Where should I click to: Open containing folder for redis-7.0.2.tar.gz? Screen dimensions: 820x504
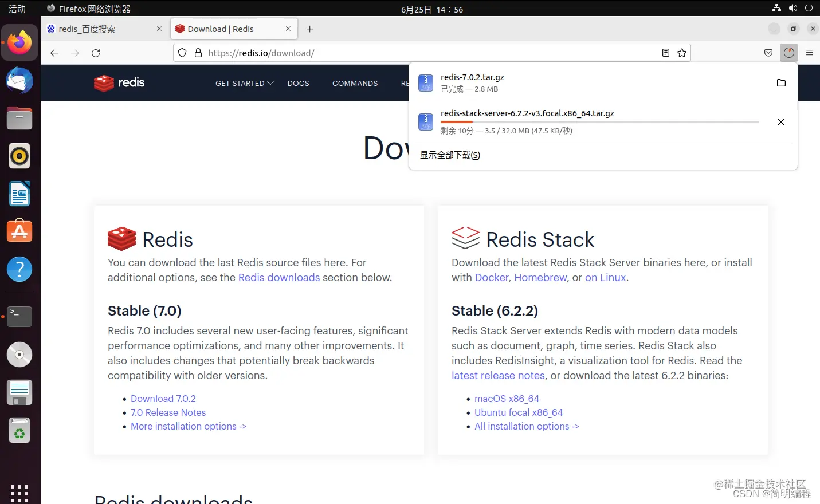click(x=781, y=83)
